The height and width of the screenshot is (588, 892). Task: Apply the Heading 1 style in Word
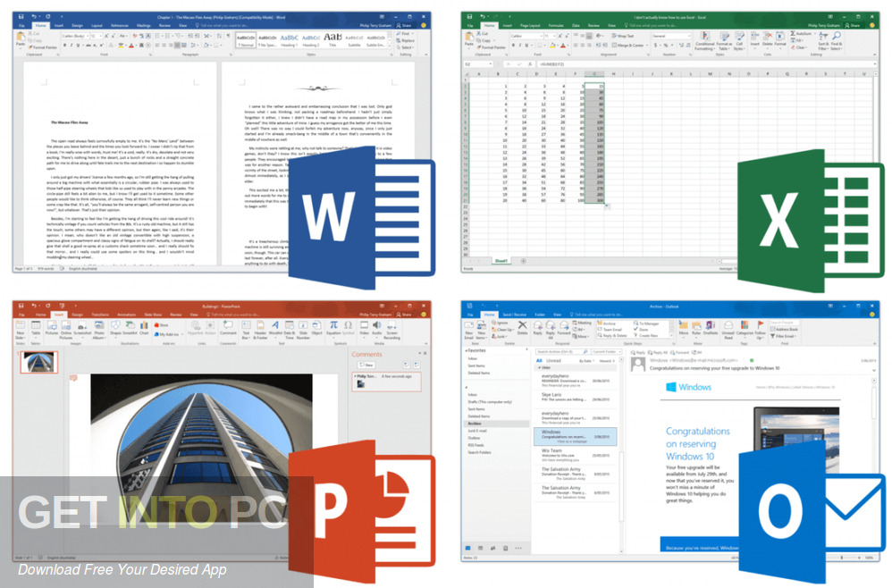(290, 40)
